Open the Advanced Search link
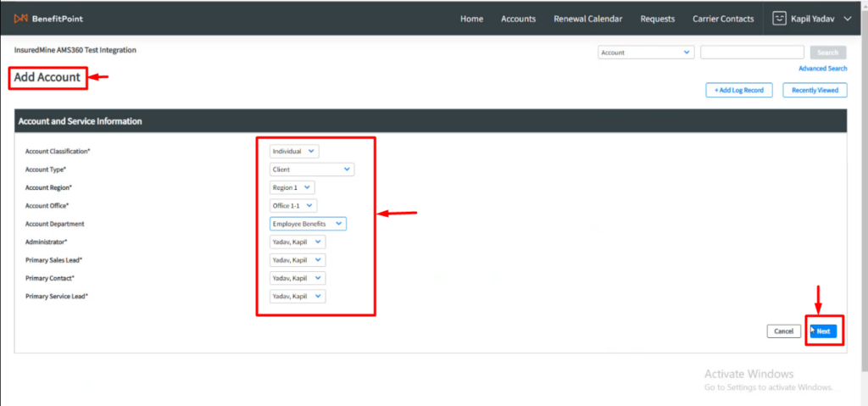This screenshot has width=868, height=406. pyautogui.click(x=822, y=69)
